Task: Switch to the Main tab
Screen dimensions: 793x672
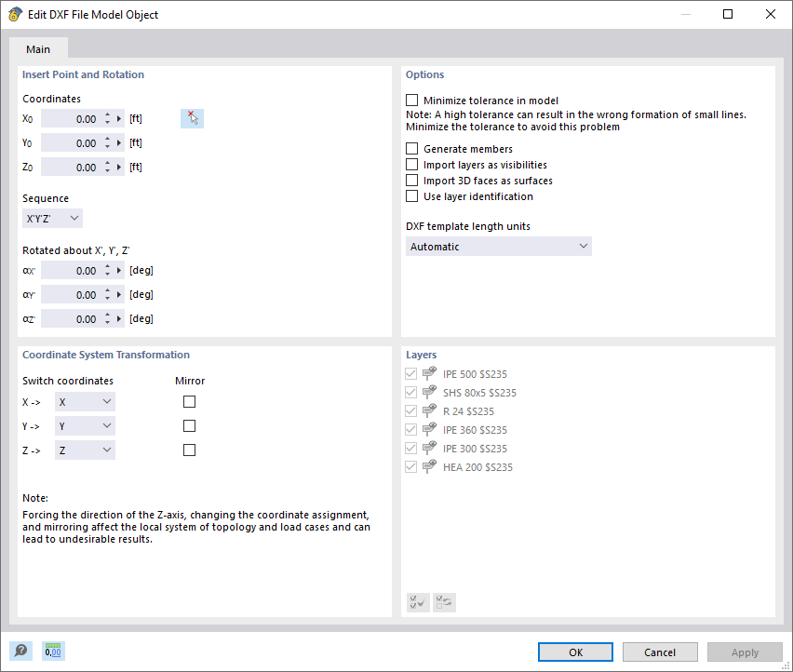Action: tap(38, 49)
